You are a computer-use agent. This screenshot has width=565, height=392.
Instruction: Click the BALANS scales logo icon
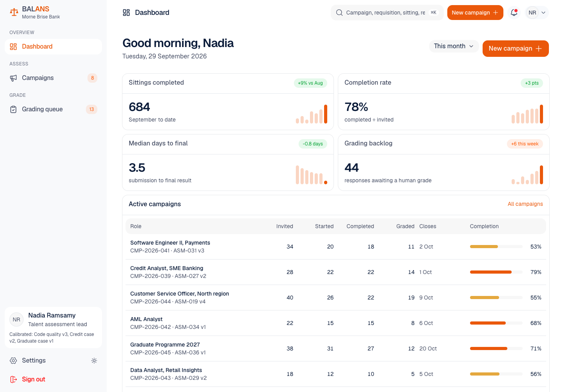[x=14, y=12]
